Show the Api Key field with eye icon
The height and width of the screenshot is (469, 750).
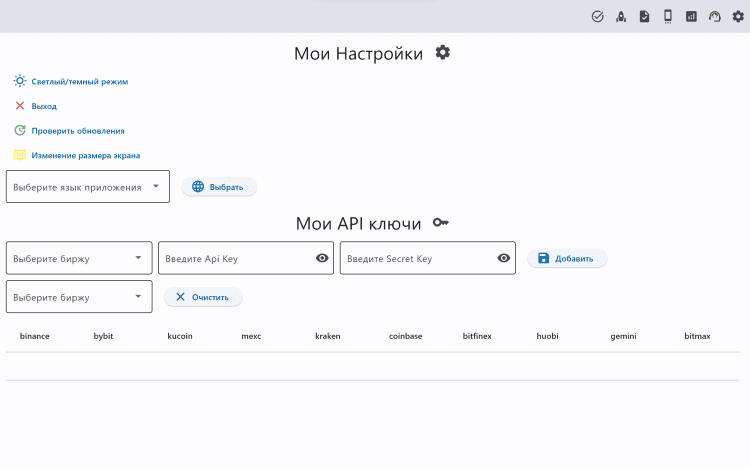point(322,258)
